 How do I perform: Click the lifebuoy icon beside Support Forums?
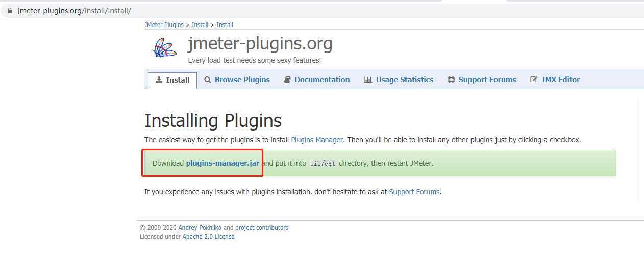coord(451,80)
